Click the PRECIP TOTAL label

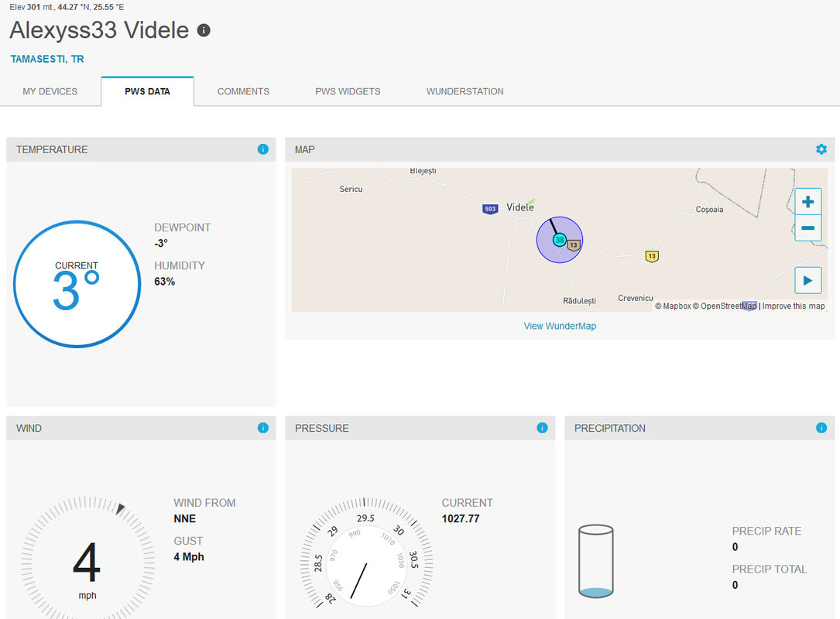click(770, 569)
